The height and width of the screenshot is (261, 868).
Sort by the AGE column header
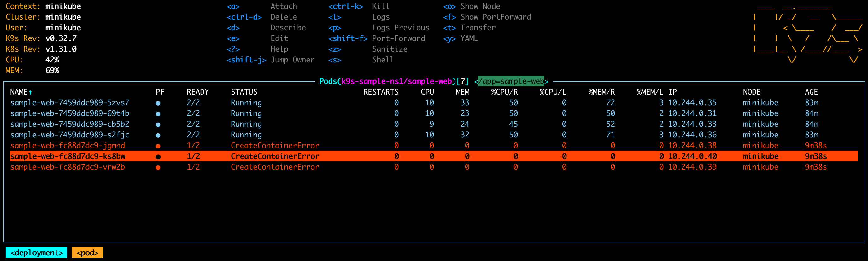(812, 92)
